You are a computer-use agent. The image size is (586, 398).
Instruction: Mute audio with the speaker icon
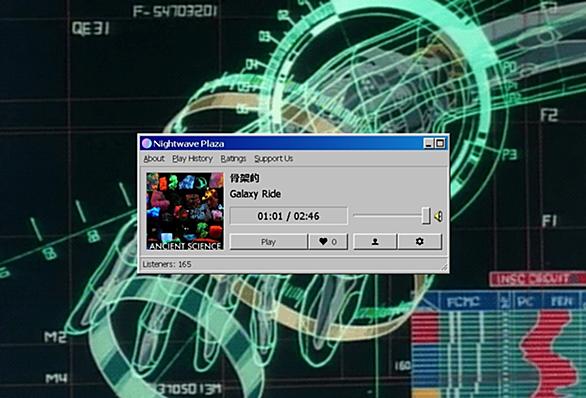pos(438,216)
